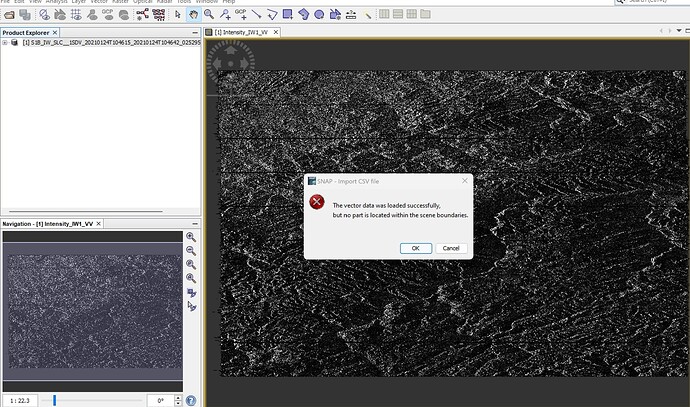Toggle the pin overlay icon
The width and height of the screenshot is (690, 407).
(92, 15)
